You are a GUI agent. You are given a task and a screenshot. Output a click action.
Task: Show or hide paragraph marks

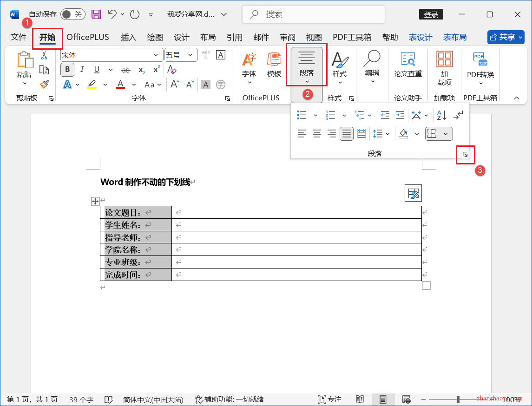pos(458,115)
